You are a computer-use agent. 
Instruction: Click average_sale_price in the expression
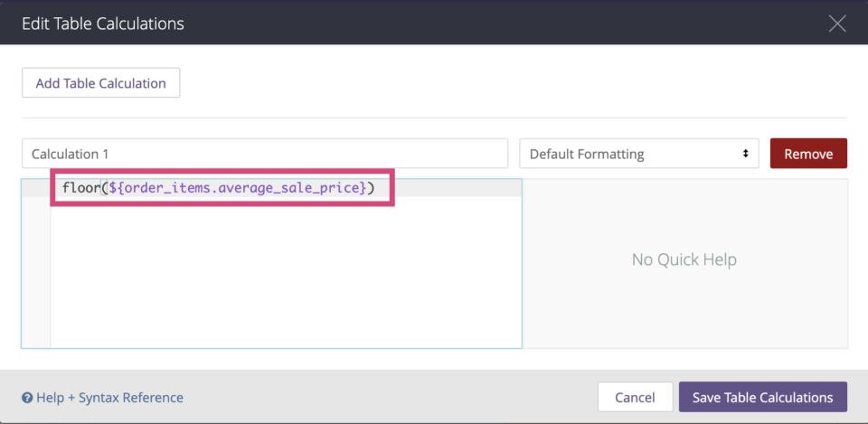pyautogui.click(x=288, y=189)
